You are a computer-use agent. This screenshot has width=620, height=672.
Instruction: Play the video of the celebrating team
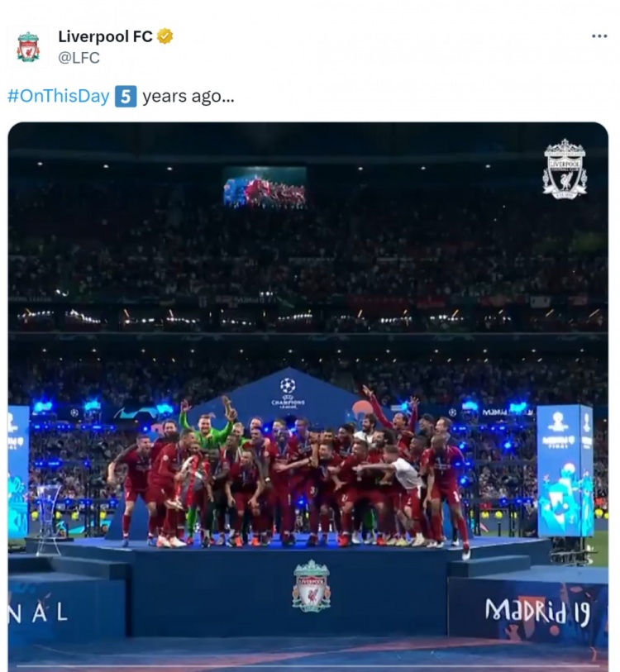click(x=308, y=397)
